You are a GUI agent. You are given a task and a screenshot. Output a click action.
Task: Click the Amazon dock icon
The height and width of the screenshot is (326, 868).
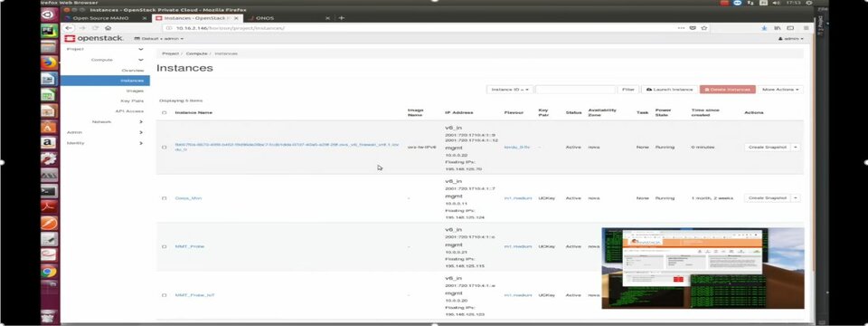tap(49, 143)
